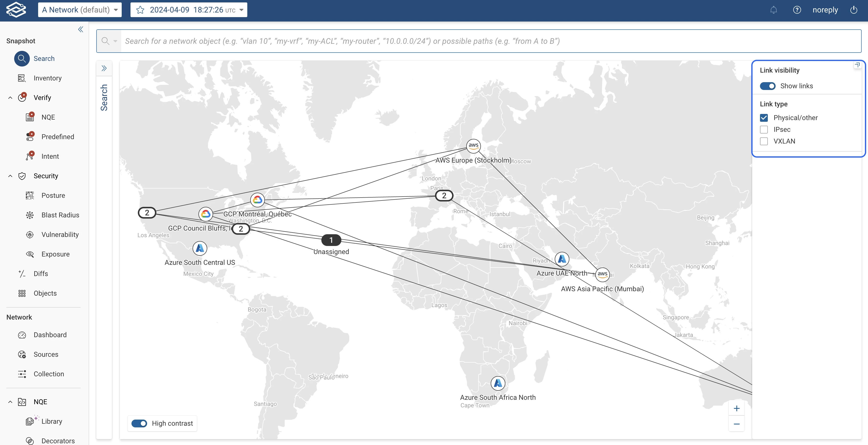The width and height of the screenshot is (868, 445).
Task: Disable the High contrast toggle
Action: pyautogui.click(x=139, y=423)
